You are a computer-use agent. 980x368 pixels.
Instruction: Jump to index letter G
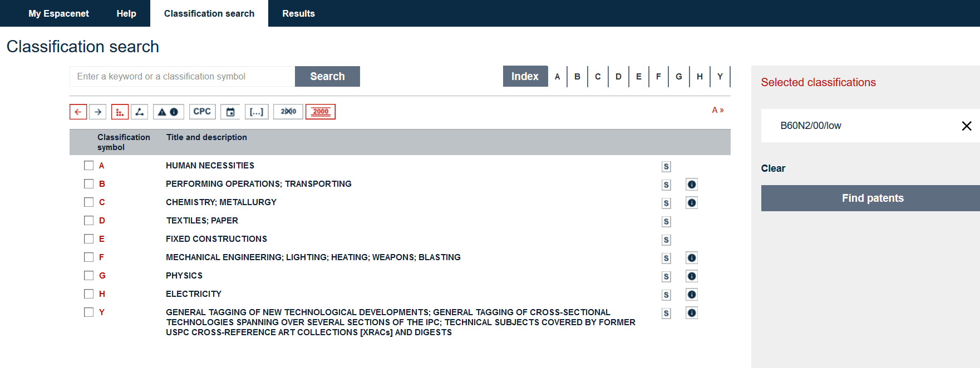(679, 77)
